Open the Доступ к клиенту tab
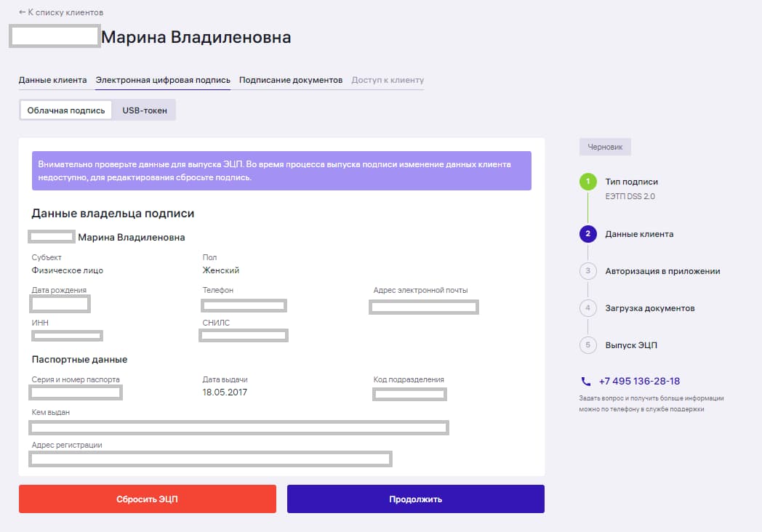Image resolution: width=762 pixels, height=532 pixels. point(388,80)
